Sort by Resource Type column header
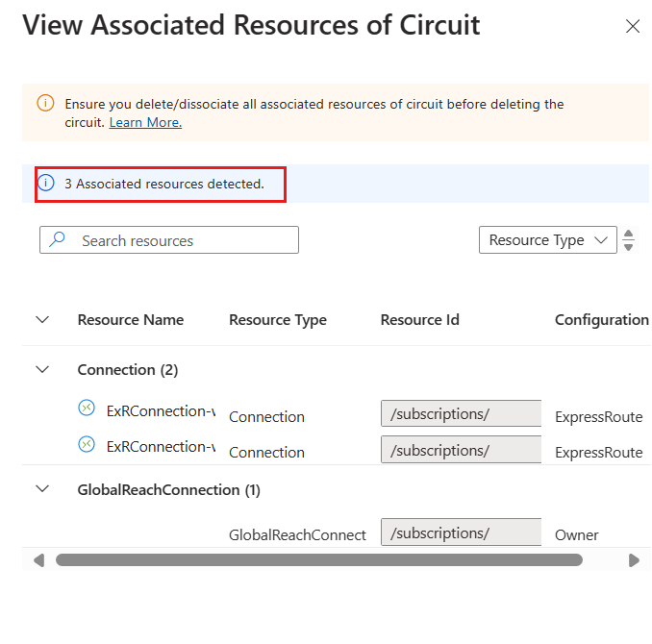 coord(278,320)
